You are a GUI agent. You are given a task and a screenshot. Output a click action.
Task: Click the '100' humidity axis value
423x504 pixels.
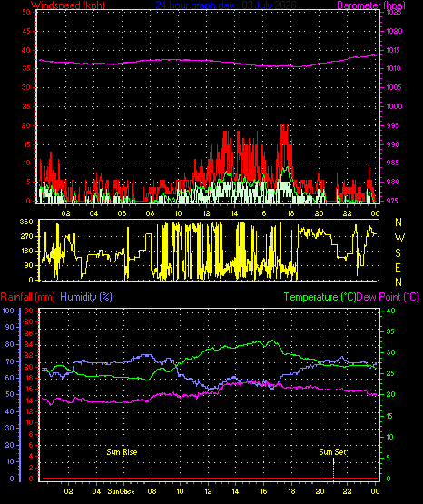point(8,311)
